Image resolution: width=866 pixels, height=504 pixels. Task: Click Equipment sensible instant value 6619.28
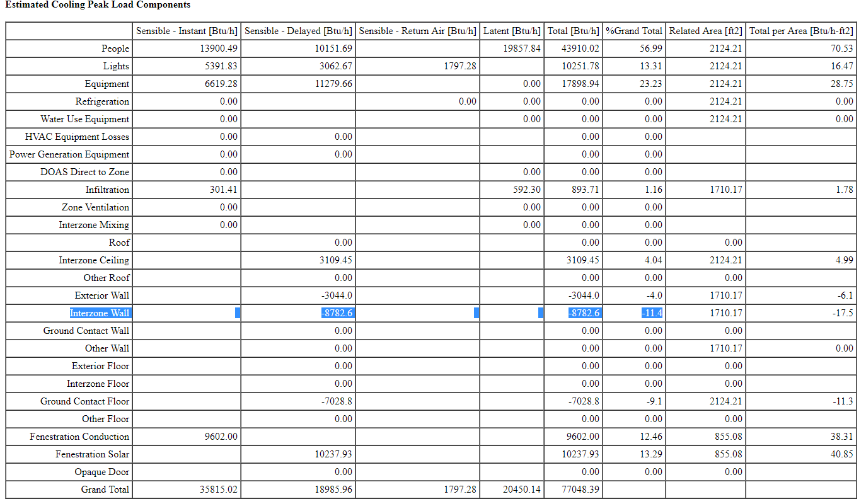coord(221,84)
